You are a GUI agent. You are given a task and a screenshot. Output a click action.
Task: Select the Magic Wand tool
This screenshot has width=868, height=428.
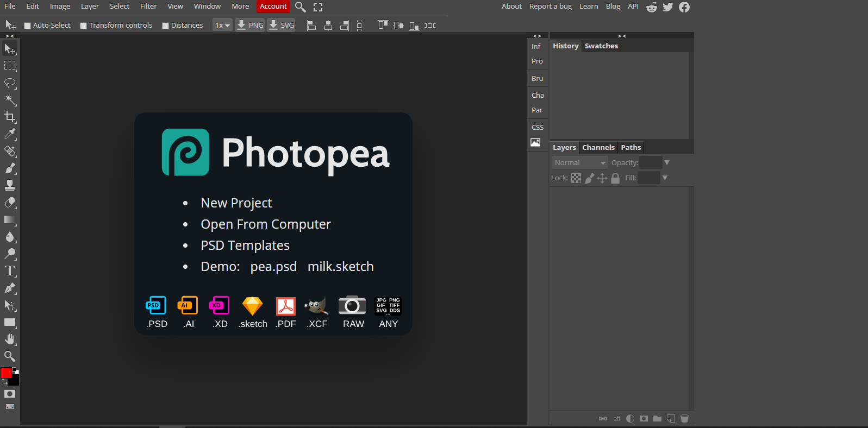pos(10,100)
